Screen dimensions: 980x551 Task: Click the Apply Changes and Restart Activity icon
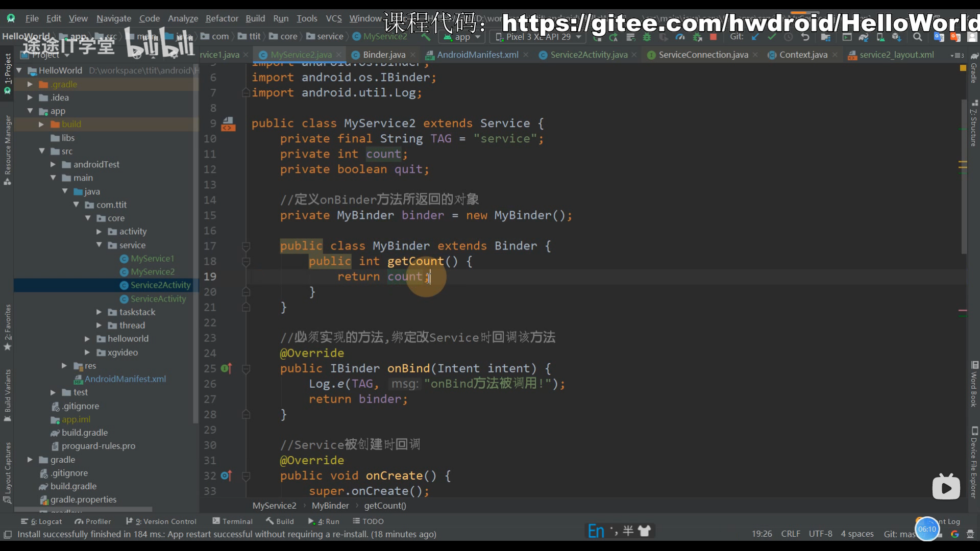[614, 37]
